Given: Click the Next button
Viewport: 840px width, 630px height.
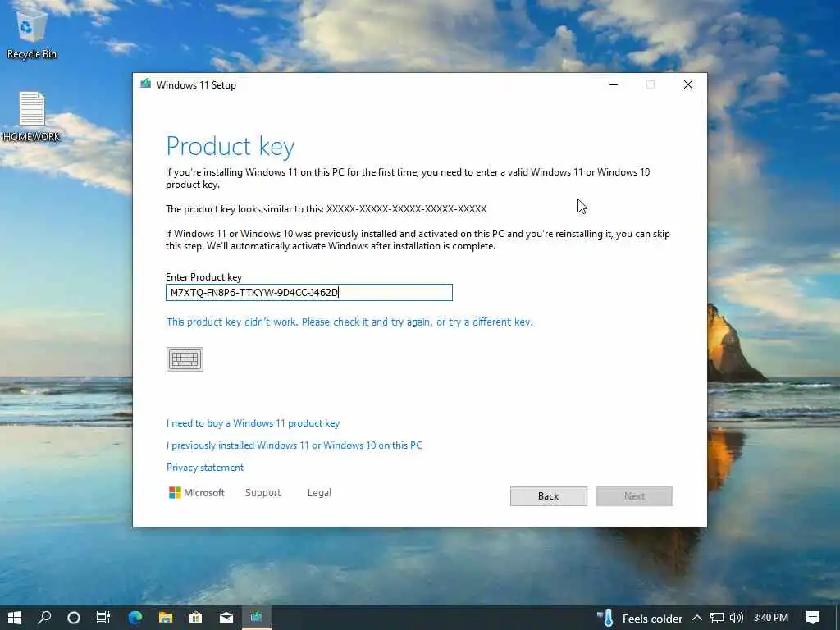Looking at the screenshot, I should pyautogui.click(x=635, y=496).
